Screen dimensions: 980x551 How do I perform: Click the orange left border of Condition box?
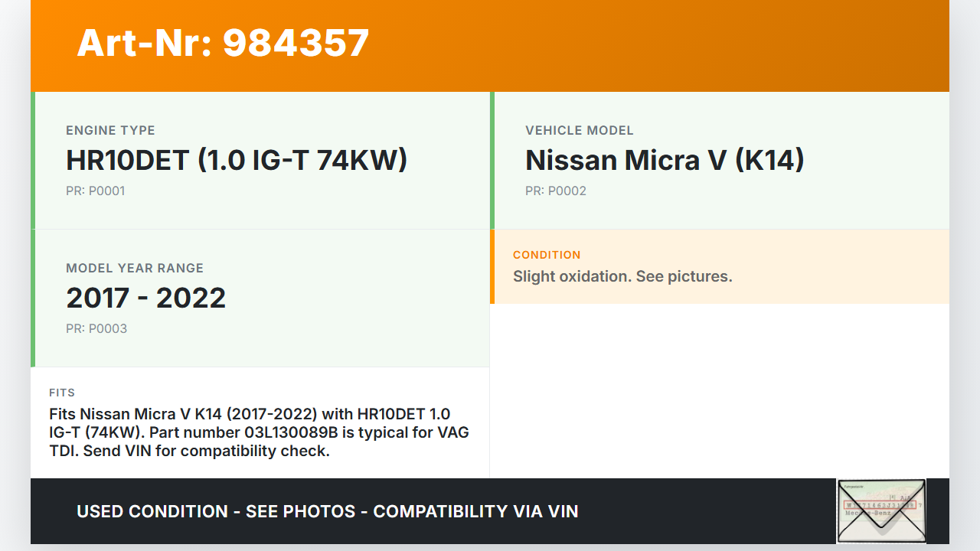pos(492,266)
